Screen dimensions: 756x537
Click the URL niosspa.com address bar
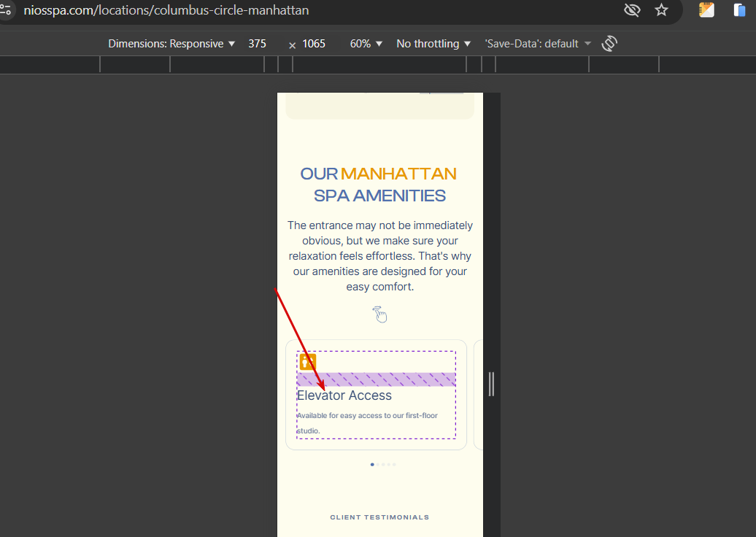tap(166, 10)
